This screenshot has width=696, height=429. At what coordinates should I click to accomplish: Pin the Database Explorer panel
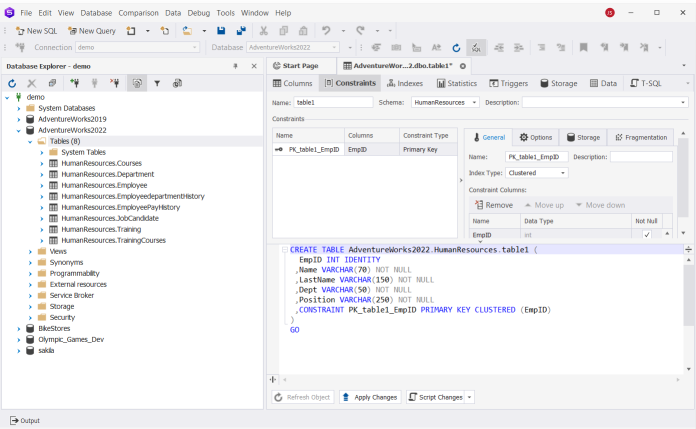(235, 66)
